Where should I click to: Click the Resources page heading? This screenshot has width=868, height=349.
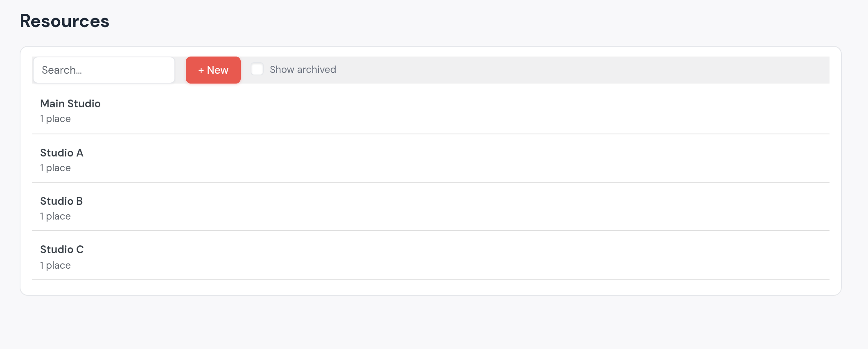(65, 21)
